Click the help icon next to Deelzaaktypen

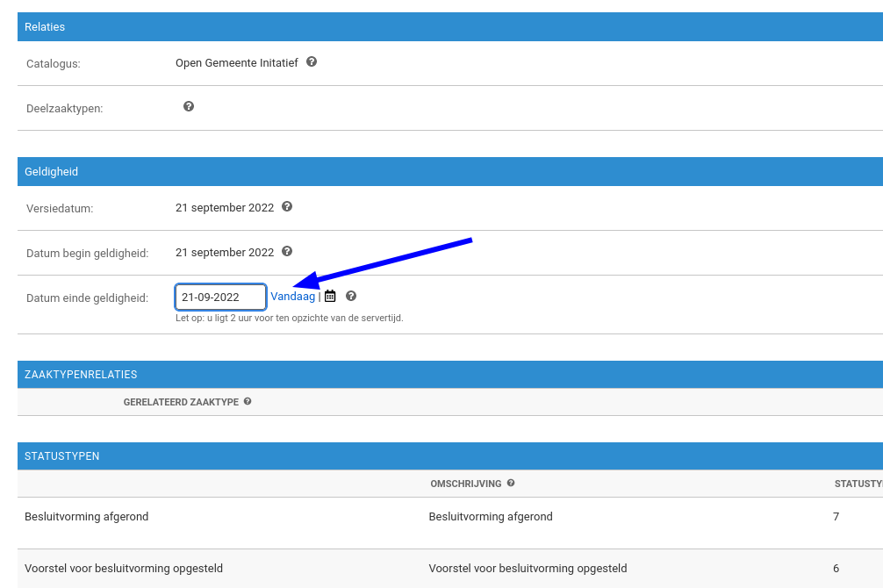coord(188,106)
